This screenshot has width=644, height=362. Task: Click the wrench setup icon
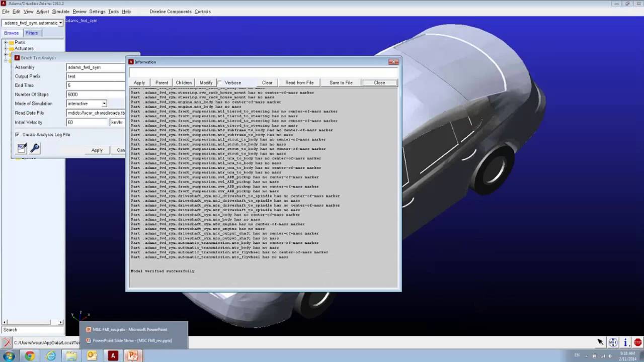click(35, 148)
